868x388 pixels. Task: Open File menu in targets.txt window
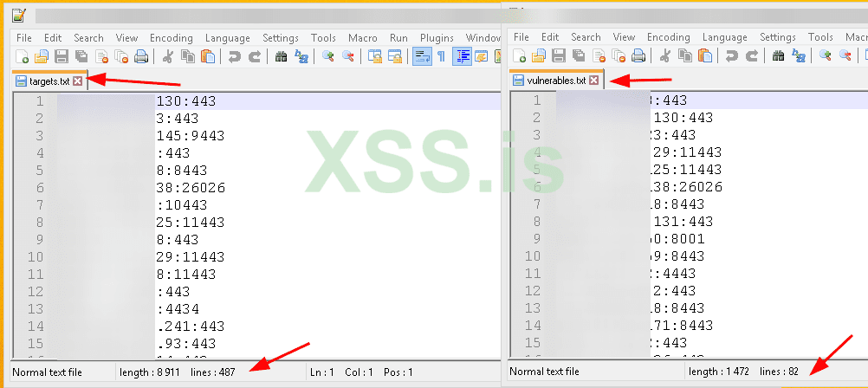point(24,38)
